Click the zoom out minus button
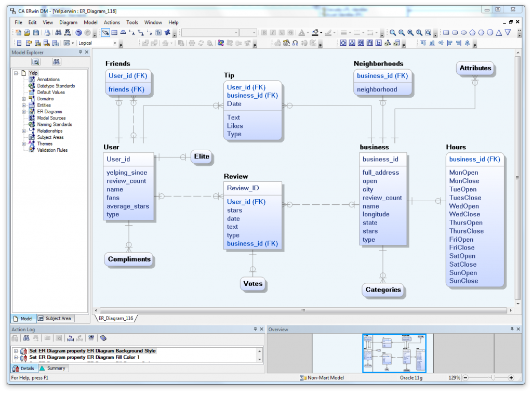Screen dimensions: 532x393 click(x=465, y=378)
